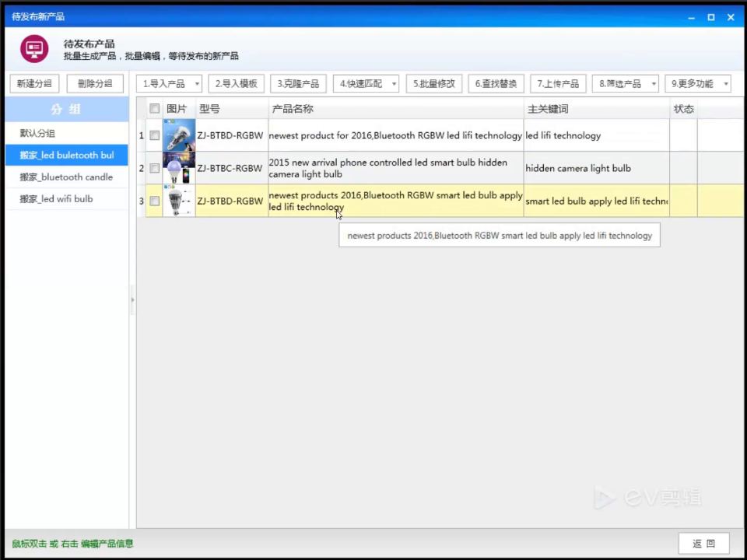
Task: Click the 删除分组 button
Action: coord(95,84)
